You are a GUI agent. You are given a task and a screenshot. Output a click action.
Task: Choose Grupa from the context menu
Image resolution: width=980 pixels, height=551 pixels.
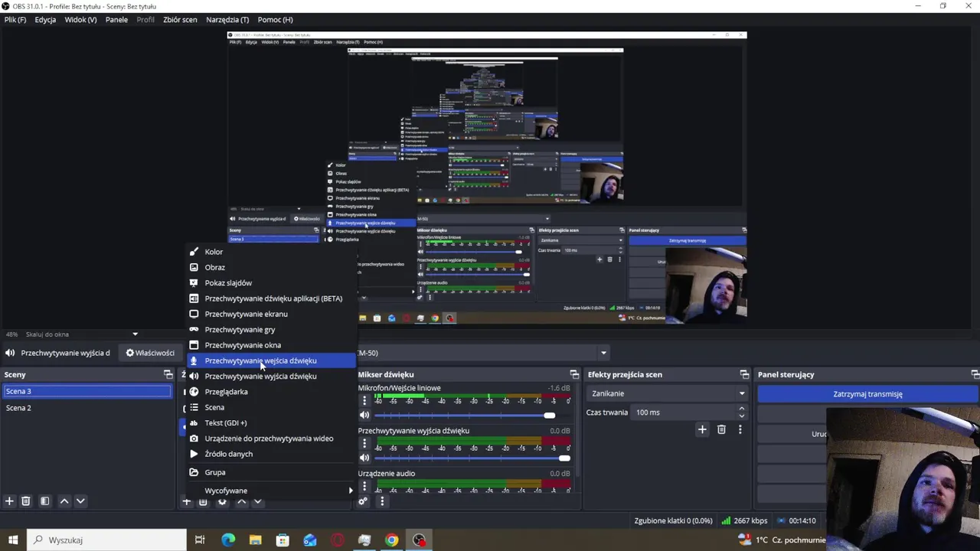273,472
